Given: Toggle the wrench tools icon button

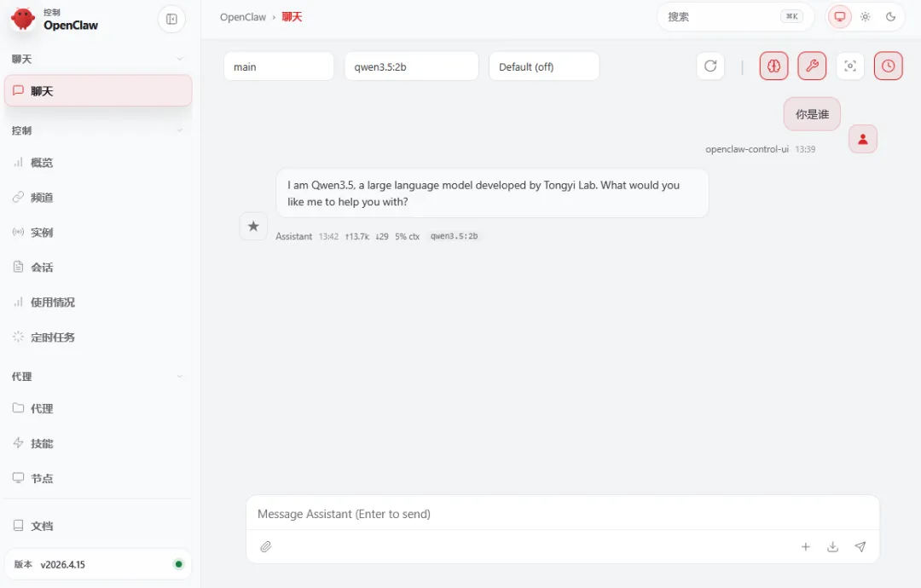Looking at the screenshot, I should pyautogui.click(x=812, y=66).
